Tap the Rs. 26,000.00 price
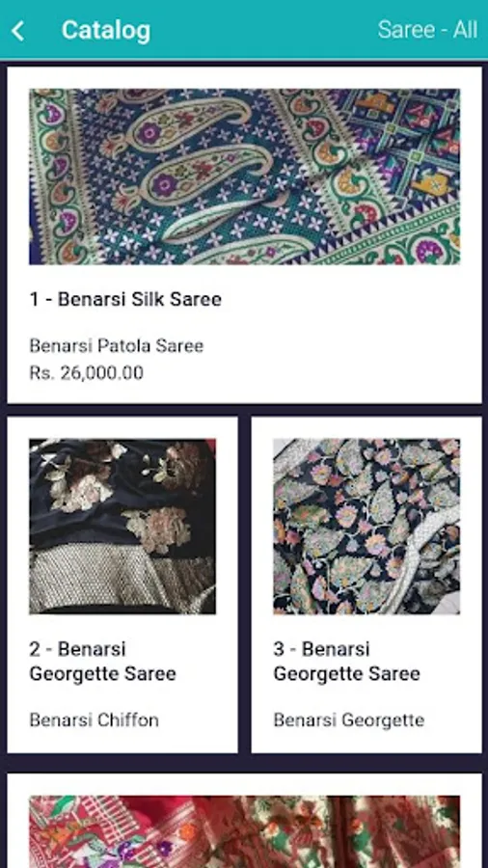Image resolution: width=488 pixels, height=868 pixels. click(x=86, y=372)
